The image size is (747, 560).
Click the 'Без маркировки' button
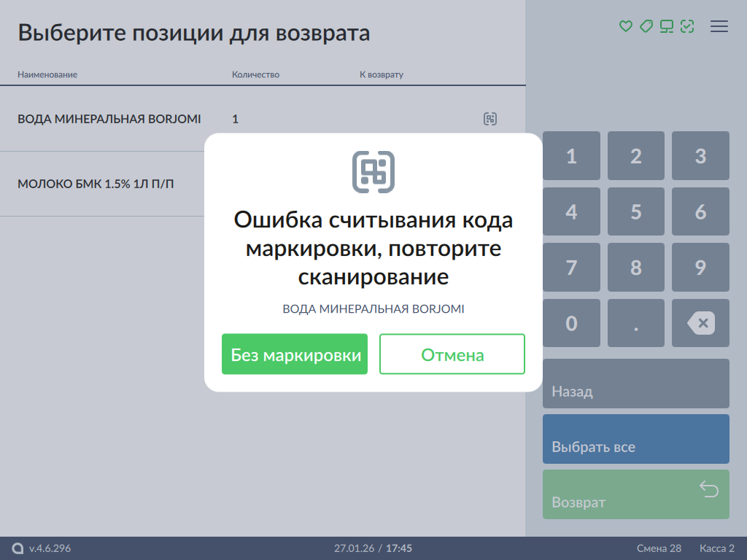[x=295, y=354]
